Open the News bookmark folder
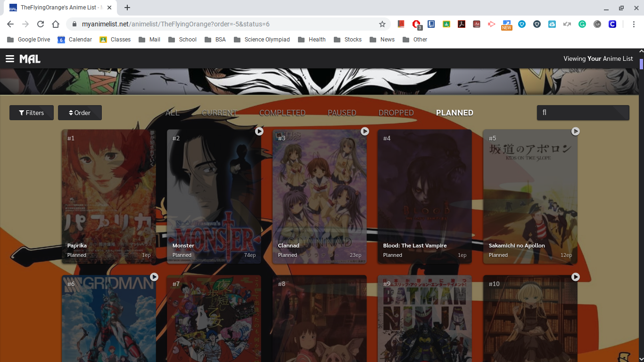The width and height of the screenshot is (644, 362). point(382,40)
